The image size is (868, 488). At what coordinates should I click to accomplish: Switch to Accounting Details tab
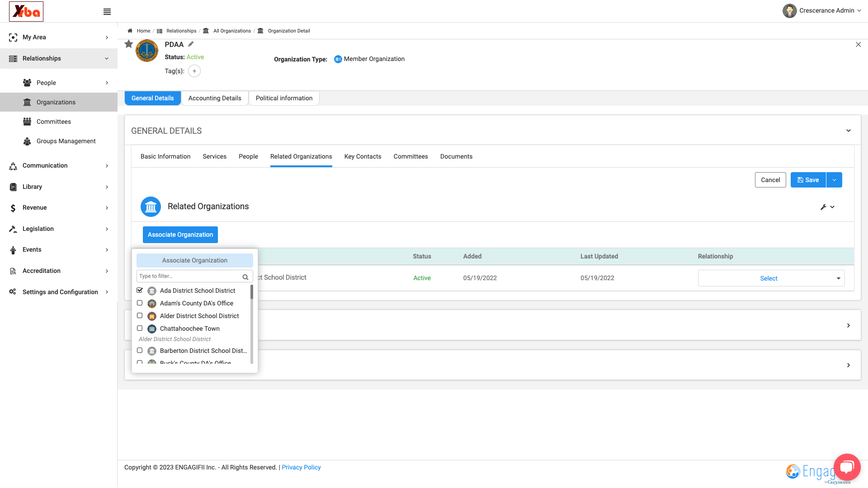(x=215, y=98)
